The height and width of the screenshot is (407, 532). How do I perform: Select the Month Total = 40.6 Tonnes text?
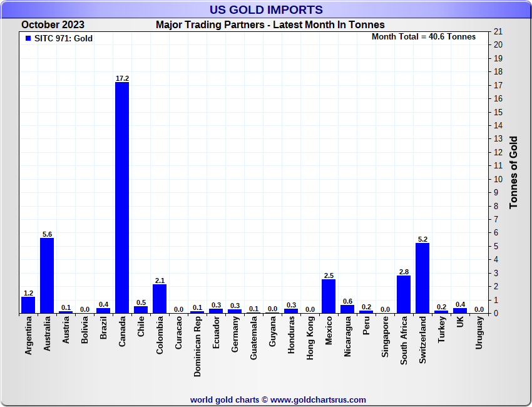[x=423, y=37]
